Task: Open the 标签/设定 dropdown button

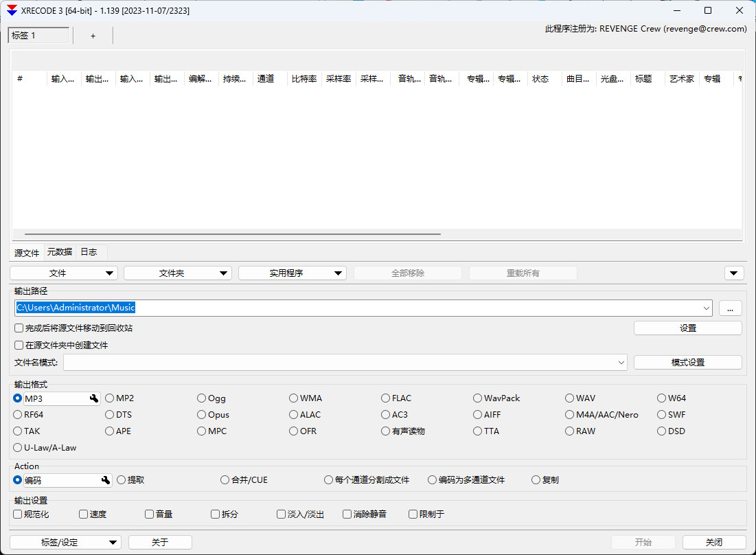Action: (x=65, y=543)
